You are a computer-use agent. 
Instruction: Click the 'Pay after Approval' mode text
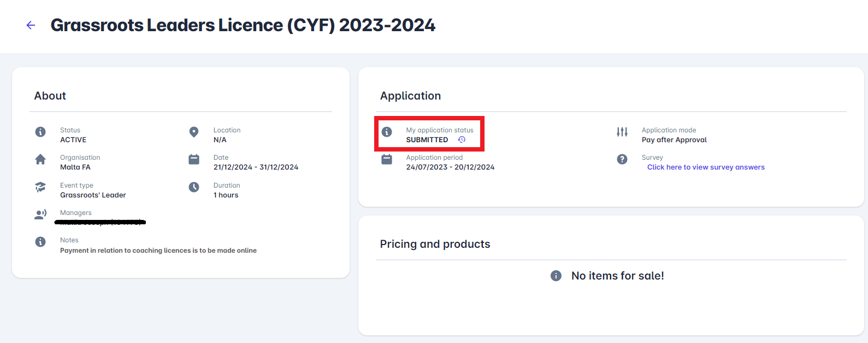(x=674, y=140)
